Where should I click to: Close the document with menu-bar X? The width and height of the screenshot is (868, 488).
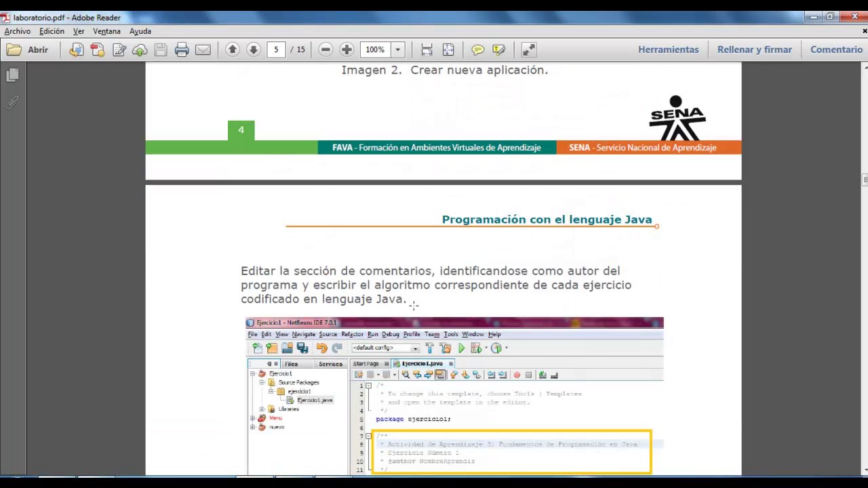point(864,31)
